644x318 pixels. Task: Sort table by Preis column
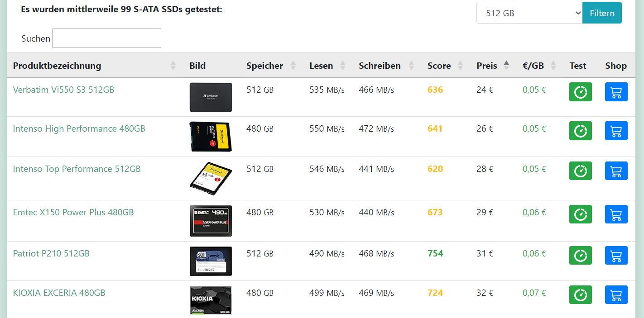(x=493, y=66)
